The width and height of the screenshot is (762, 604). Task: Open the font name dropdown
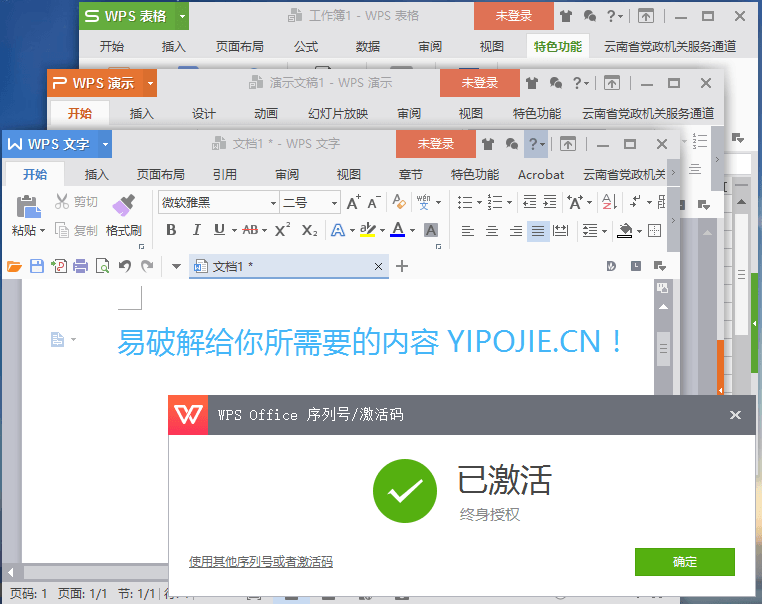click(274, 203)
